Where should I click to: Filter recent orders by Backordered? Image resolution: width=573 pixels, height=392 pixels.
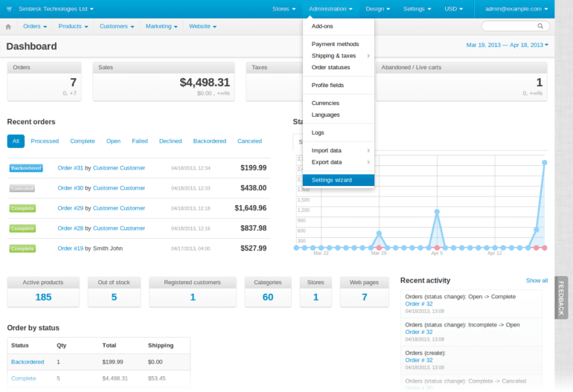coord(209,141)
